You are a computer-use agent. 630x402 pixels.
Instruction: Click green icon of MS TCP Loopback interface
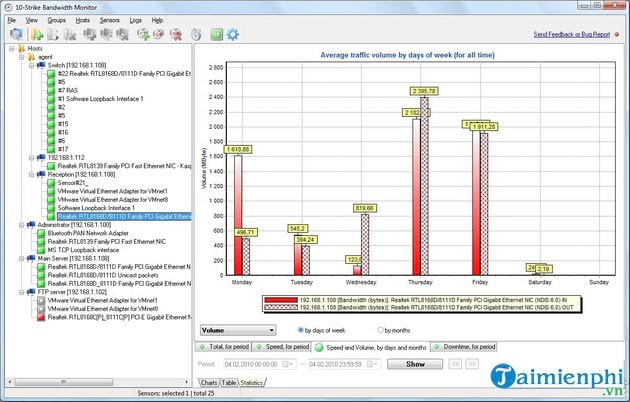click(x=41, y=250)
